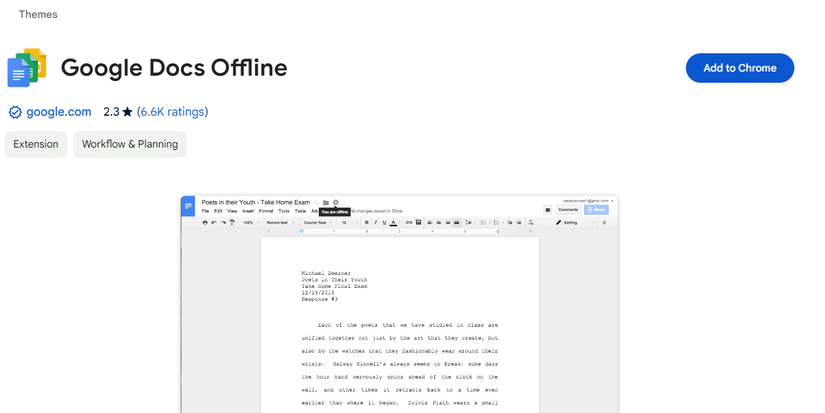
Task: Click the "2.3" rating value
Action: tap(111, 112)
